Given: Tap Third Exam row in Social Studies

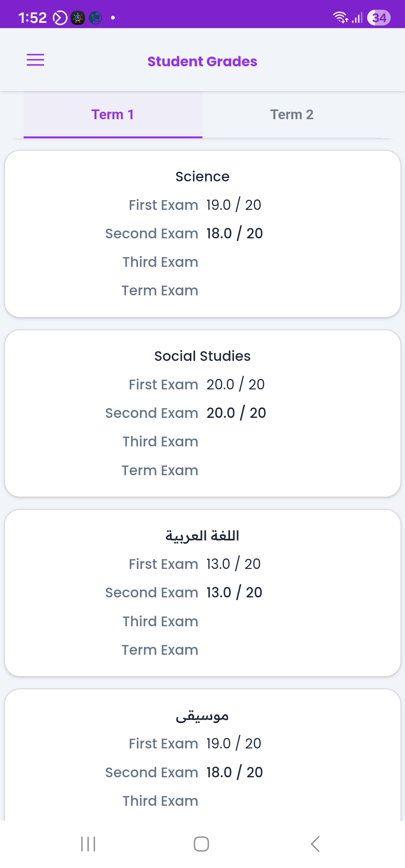Looking at the screenshot, I should point(160,441).
